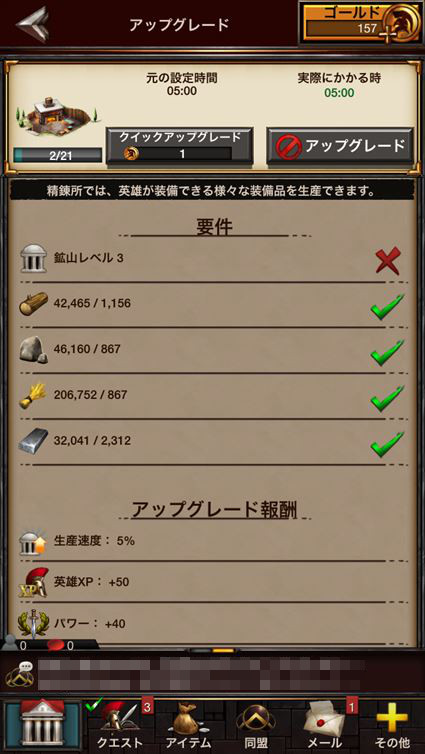Image resolution: width=425 pixels, height=754 pixels.
Task: Open the chat message bar icon
Action: [x=18, y=672]
